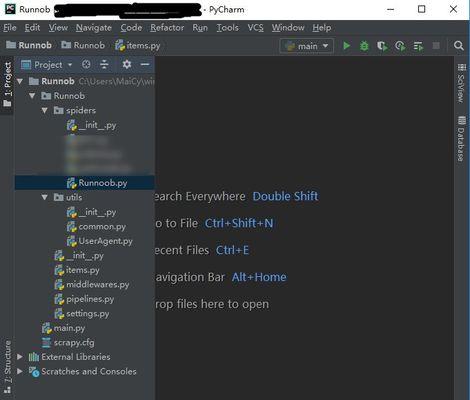Viewport: 470px width, 400px height.
Task: Click Runnob root breadcrumb in navigation bar
Action: (x=29, y=45)
